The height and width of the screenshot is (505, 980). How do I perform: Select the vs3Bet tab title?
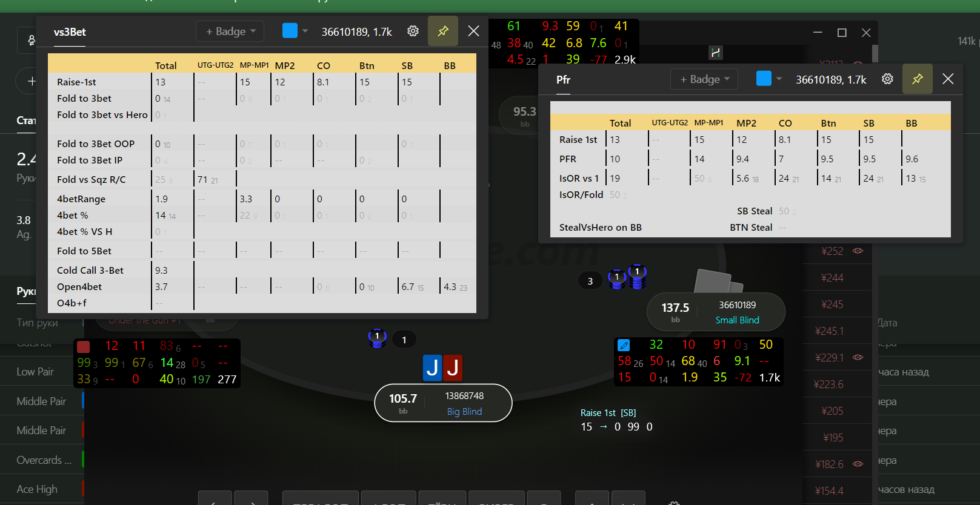[x=70, y=31]
